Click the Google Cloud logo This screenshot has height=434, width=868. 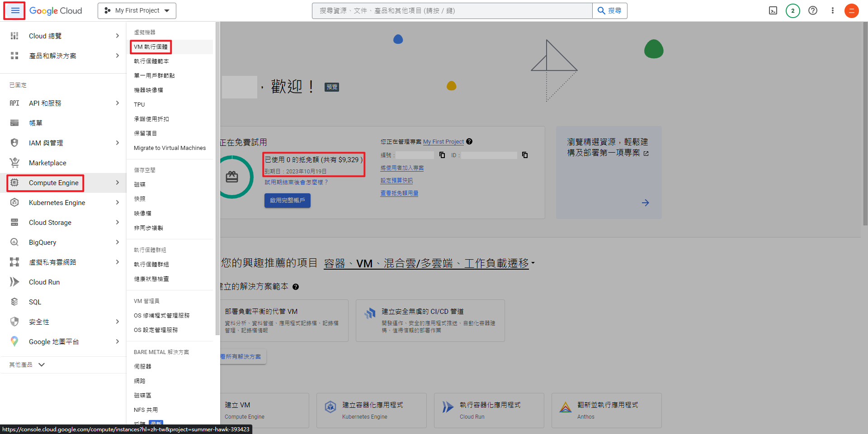click(x=56, y=10)
